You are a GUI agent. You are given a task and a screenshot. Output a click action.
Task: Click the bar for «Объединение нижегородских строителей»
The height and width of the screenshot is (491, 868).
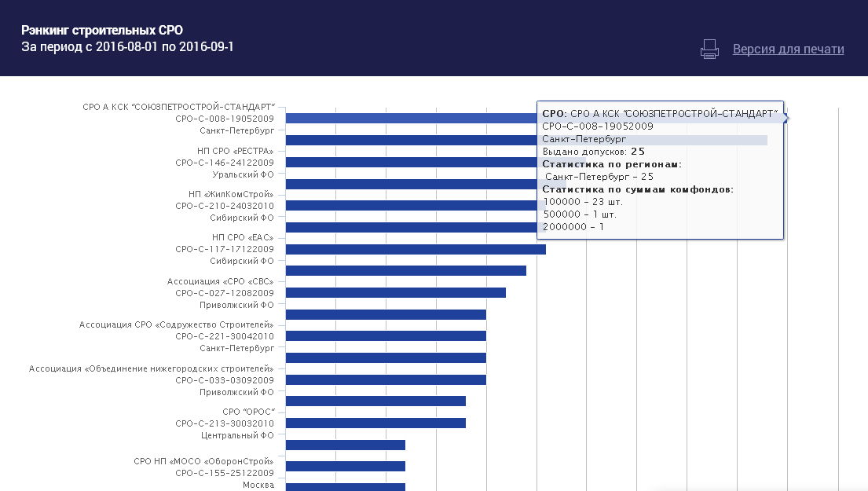[386, 379]
